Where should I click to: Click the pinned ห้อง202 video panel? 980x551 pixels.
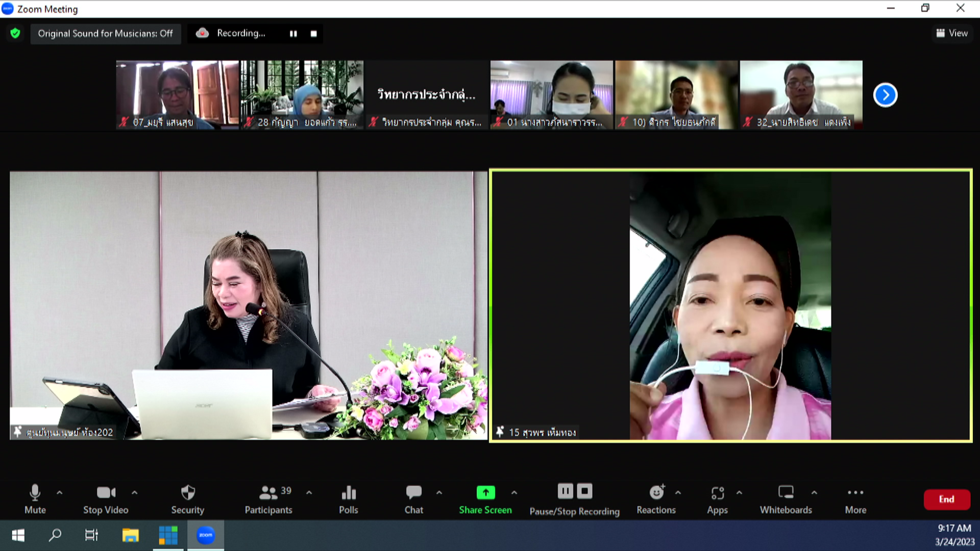point(249,305)
